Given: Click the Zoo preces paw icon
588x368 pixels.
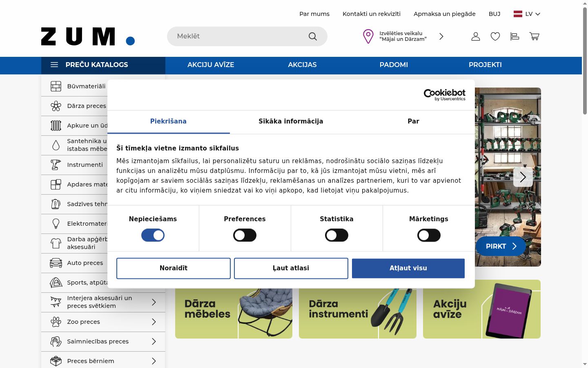Looking at the screenshot, I should coord(56,322).
